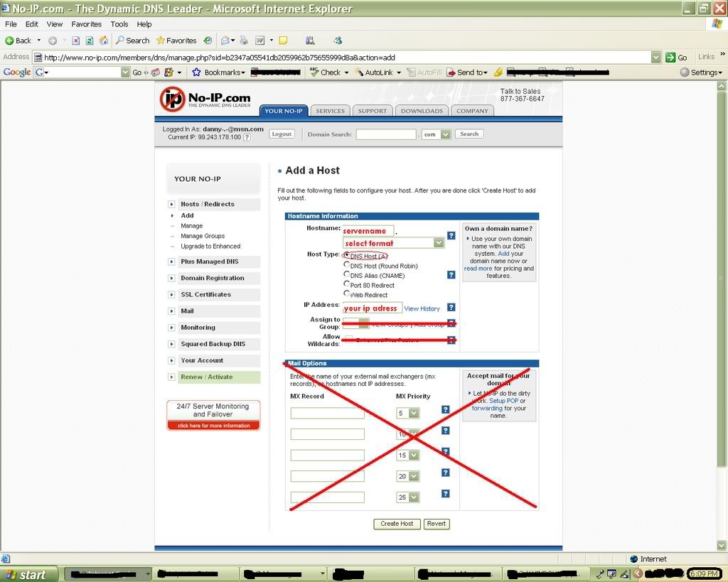Click the Edit with Word icon
Viewport: 728px width, 582px height.
pos(260,41)
